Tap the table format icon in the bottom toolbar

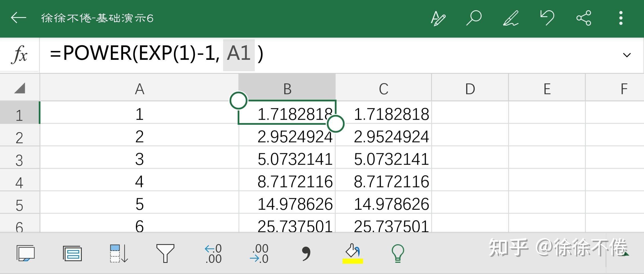point(72,253)
